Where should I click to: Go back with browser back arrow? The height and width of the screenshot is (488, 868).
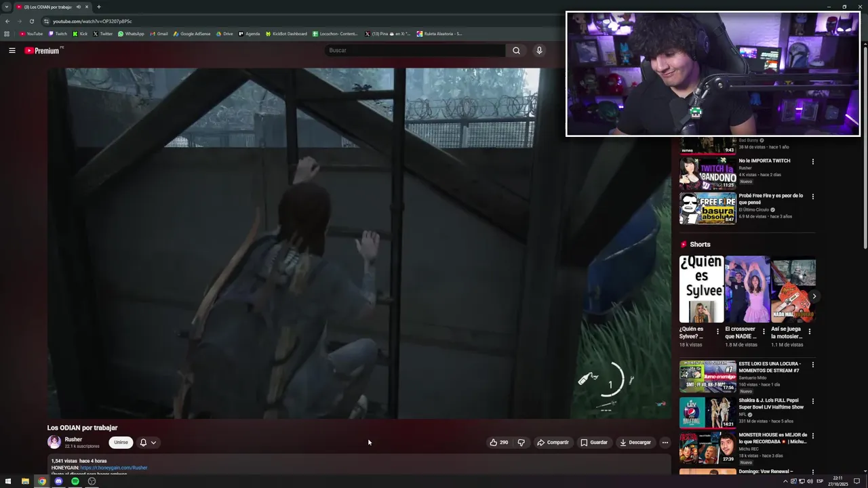coord(7,21)
